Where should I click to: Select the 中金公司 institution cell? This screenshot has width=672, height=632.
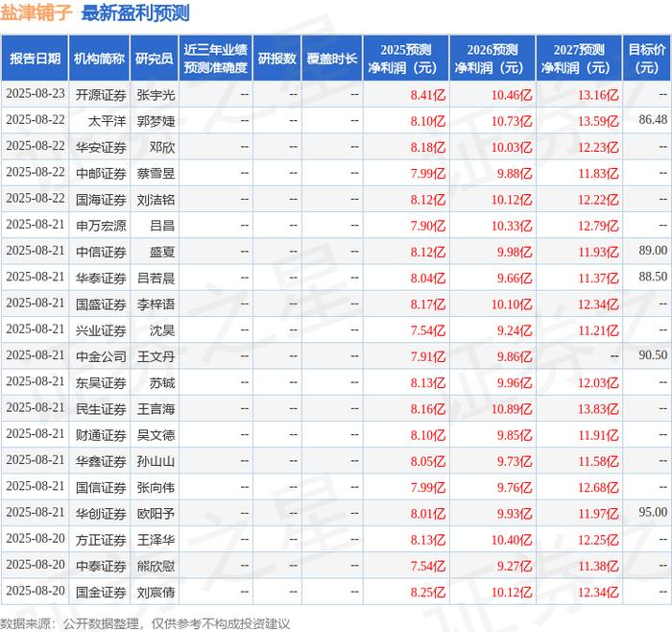[x=101, y=356]
